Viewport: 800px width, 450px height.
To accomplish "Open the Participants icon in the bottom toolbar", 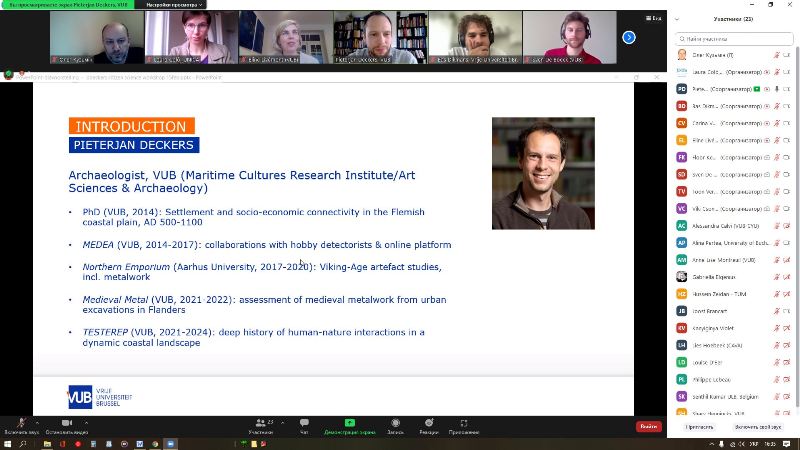I will pos(261,425).
